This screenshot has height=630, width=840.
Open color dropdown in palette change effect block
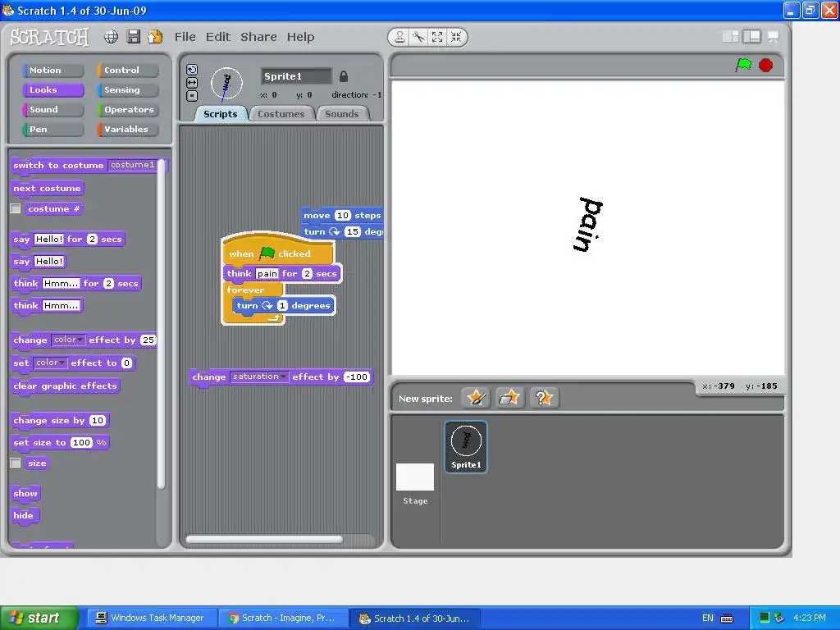click(69, 340)
